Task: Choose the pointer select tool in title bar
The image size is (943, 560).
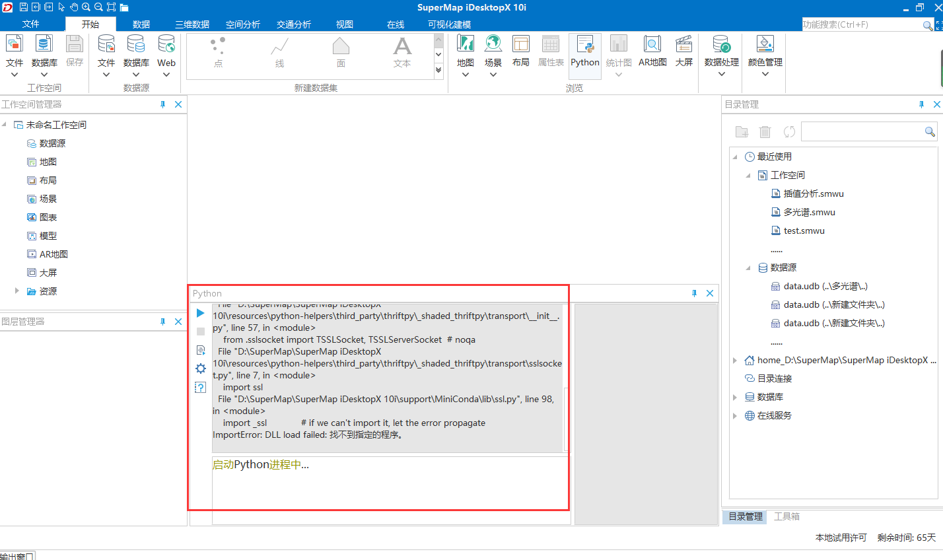Action: pyautogui.click(x=61, y=7)
